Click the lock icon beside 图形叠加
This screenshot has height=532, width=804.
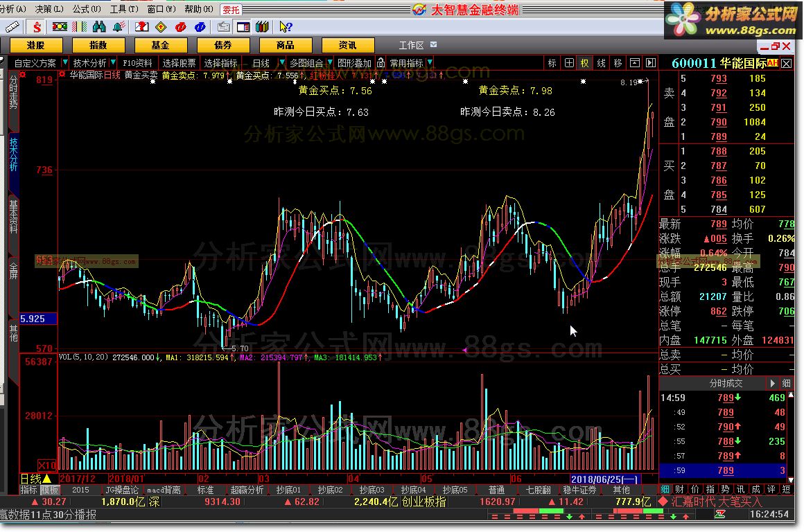tap(381, 63)
